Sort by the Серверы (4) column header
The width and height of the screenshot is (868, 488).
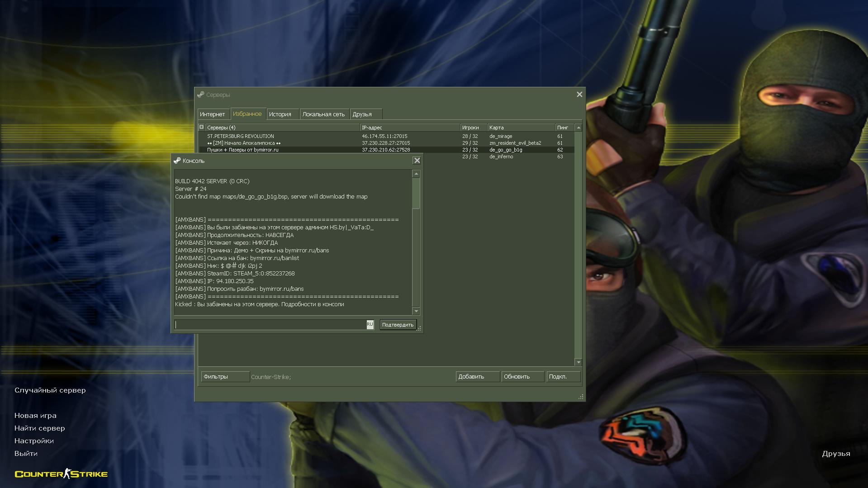(282, 128)
